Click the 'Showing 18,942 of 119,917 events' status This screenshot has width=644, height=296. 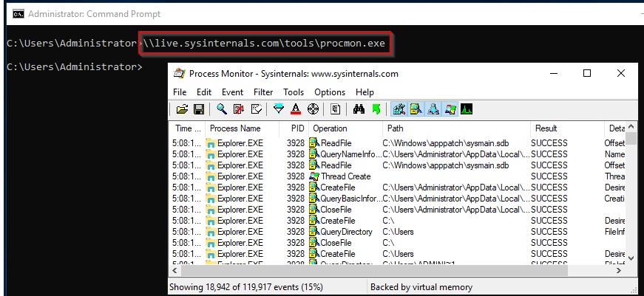pos(246,287)
